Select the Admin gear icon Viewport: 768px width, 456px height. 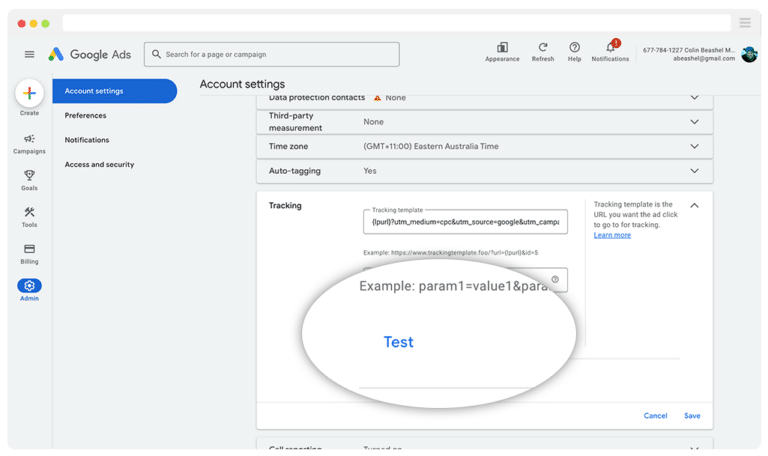coord(29,286)
